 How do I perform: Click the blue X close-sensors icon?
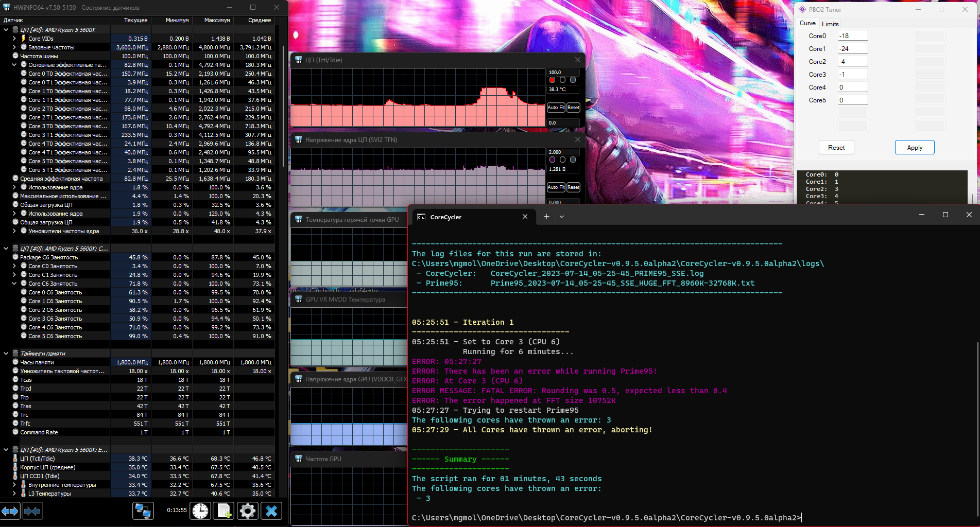point(271,511)
